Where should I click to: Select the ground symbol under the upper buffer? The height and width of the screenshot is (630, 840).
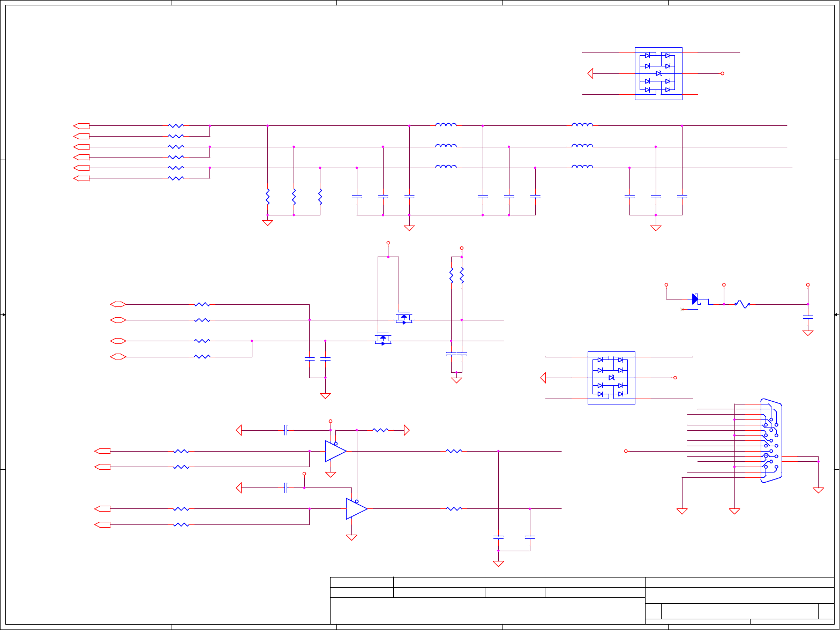pos(331,475)
